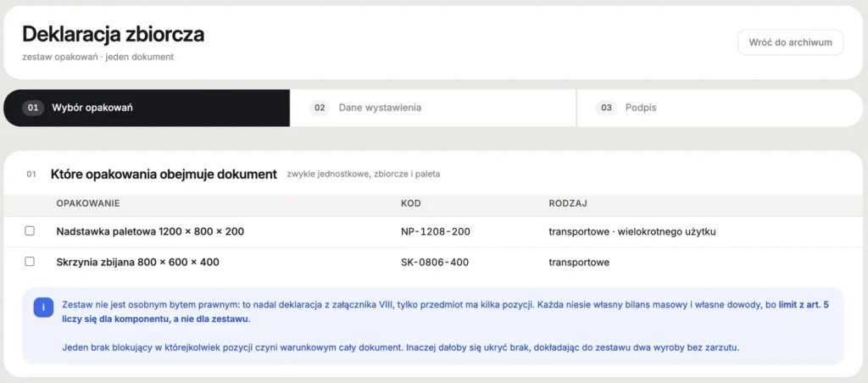Click the Deklaracja zbiorcza page title

pyautogui.click(x=113, y=34)
